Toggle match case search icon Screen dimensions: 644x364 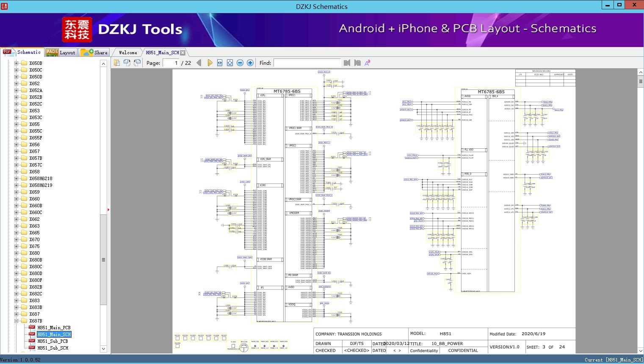click(368, 63)
